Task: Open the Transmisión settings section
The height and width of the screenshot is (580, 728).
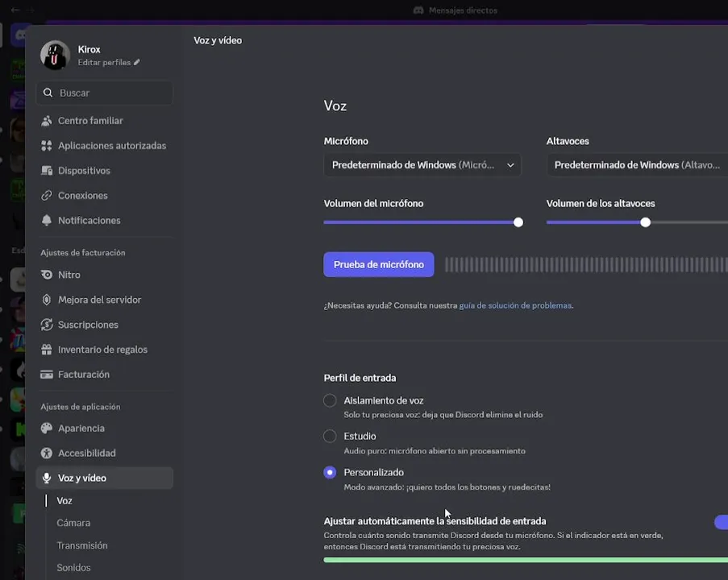Action: [x=81, y=545]
